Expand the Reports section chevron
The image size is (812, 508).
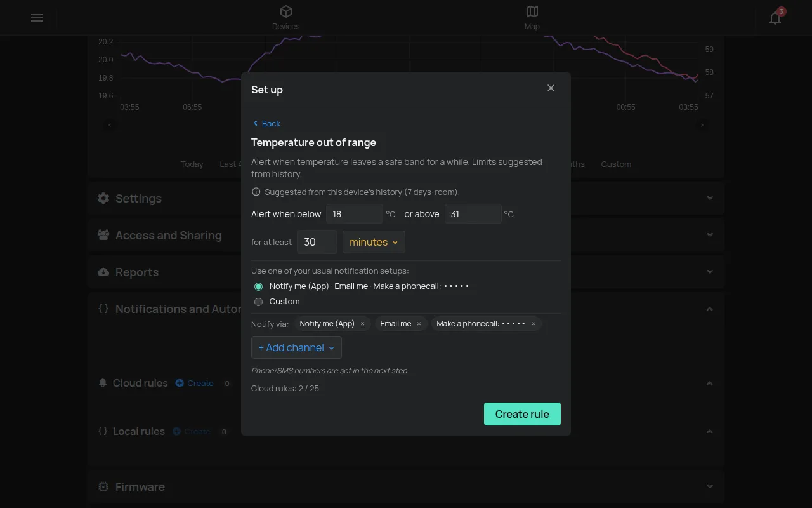point(710,272)
